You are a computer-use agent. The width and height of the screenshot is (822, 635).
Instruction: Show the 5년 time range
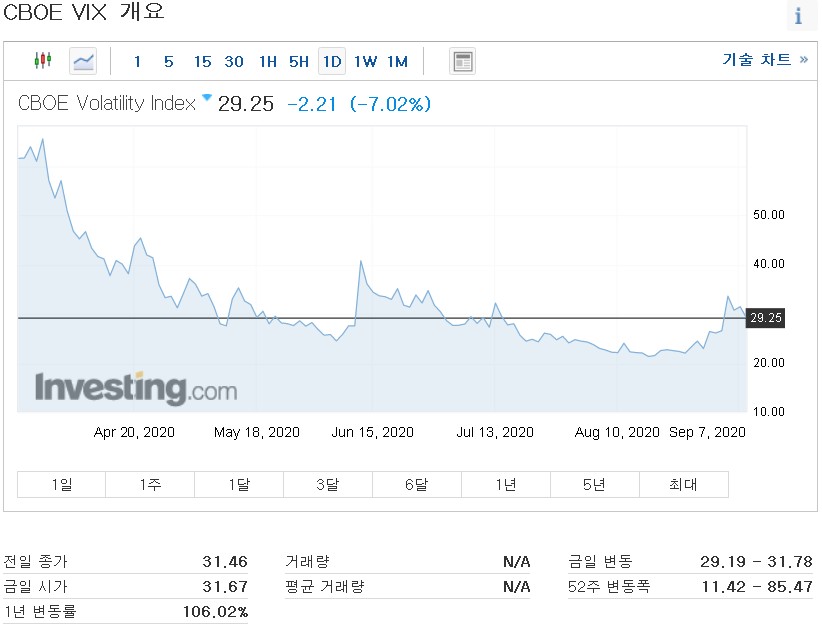[595, 485]
